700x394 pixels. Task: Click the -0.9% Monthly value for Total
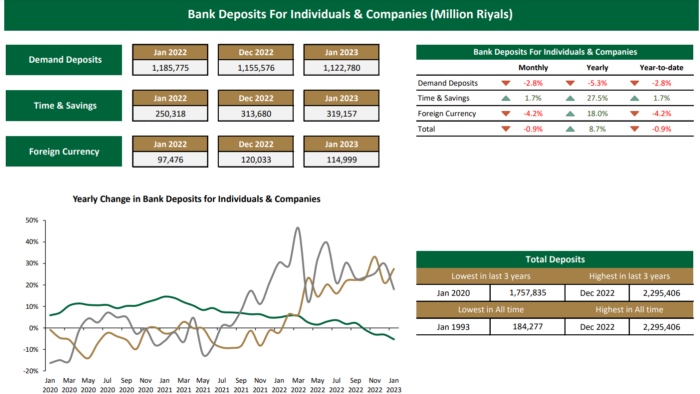point(533,129)
